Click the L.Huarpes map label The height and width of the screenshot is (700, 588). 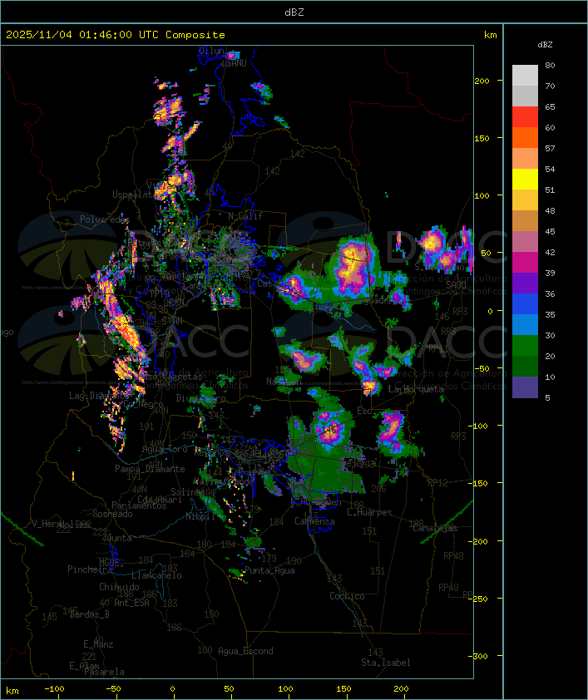point(369,512)
